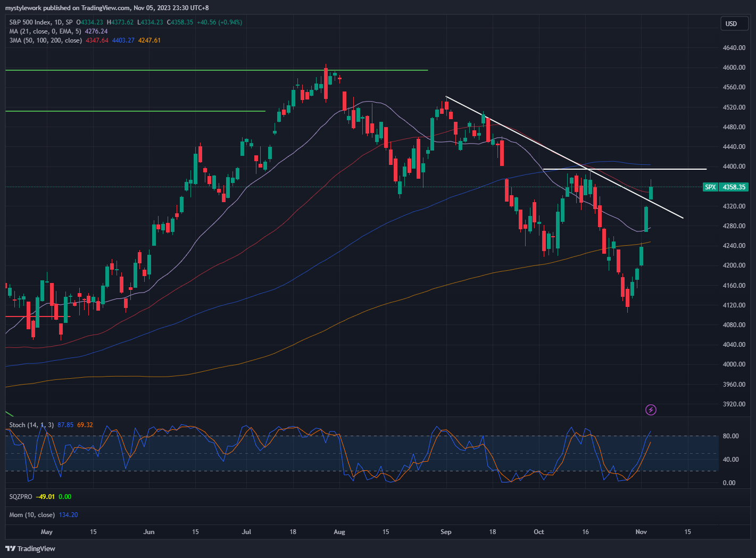The image size is (756, 558).
Task: Click the Sep label on time axis
Action: tap(446, 532)
